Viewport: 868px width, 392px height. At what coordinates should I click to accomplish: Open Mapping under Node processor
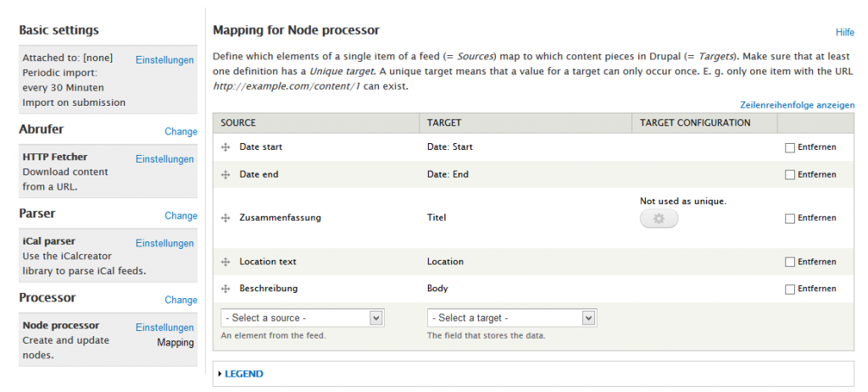click(x=175, y=343)
